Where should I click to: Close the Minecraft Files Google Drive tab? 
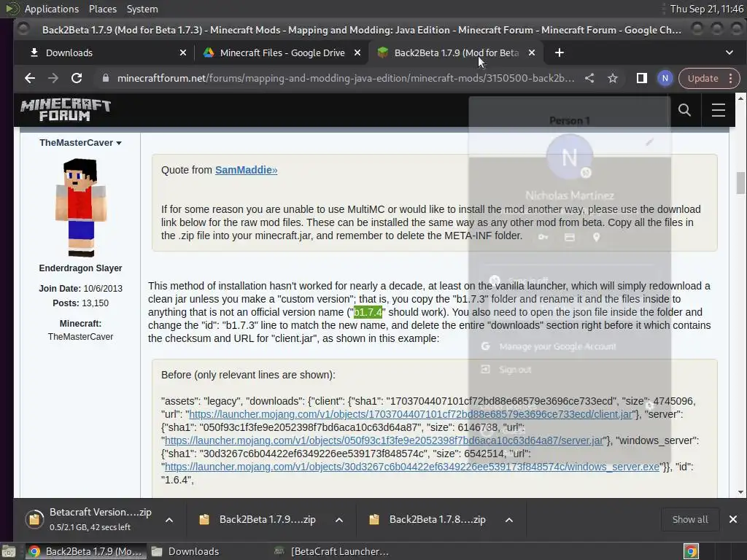(357, 52)
